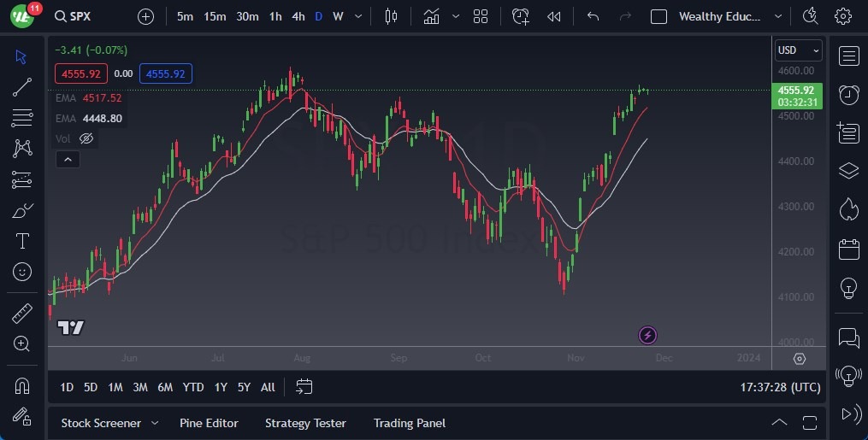This screenshot has height=440, width=868.
Task: Collapse the indicator legend chevron
Action: coord(66,159)
